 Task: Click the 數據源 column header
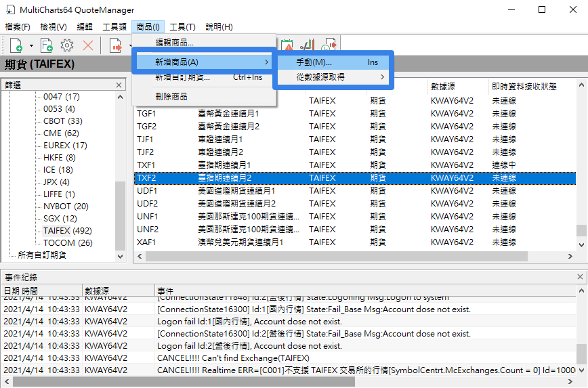point(458,87)
